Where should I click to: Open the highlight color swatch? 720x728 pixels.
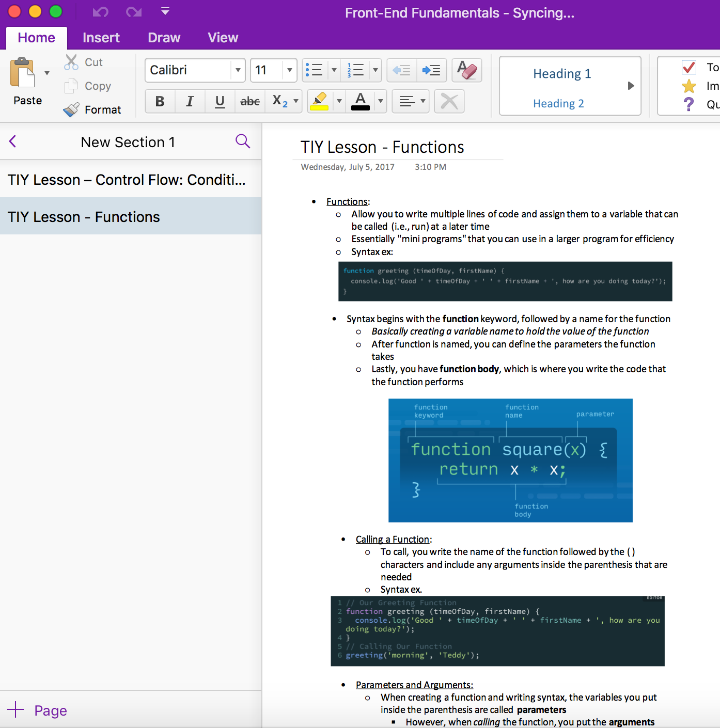(x=320, y=101)
